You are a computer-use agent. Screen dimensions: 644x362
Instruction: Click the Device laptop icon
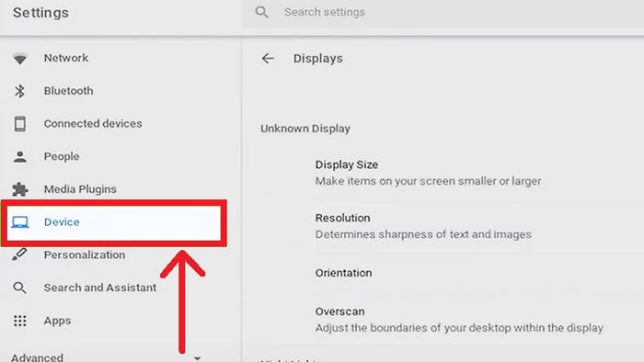coord(19,222)
